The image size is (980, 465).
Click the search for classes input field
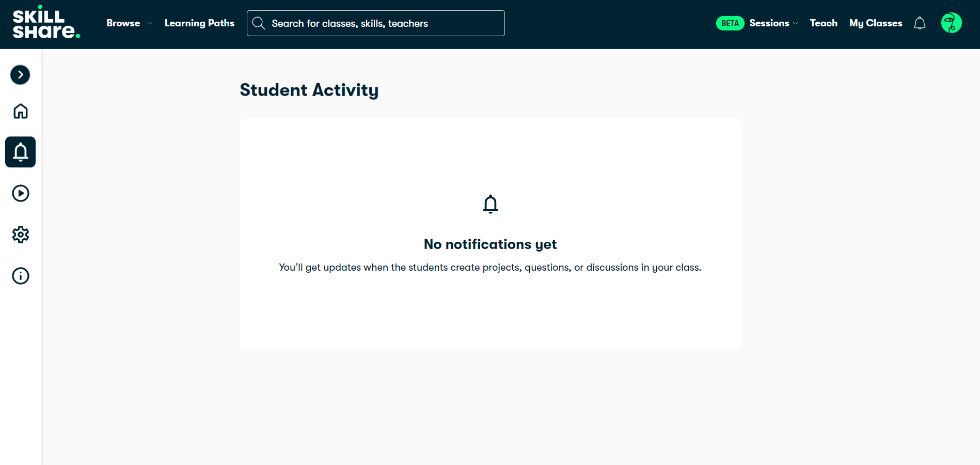[376, 23]
